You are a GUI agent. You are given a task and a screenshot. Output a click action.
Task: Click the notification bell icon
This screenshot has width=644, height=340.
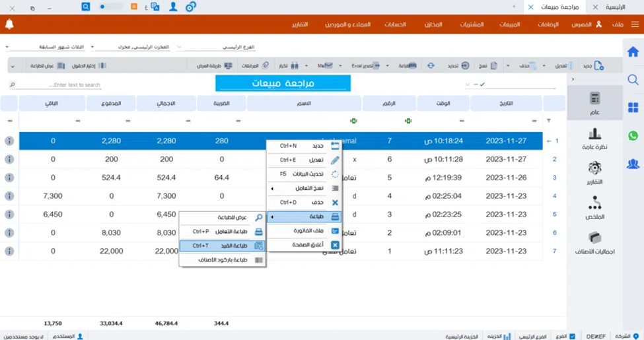[x=9, y=24]
